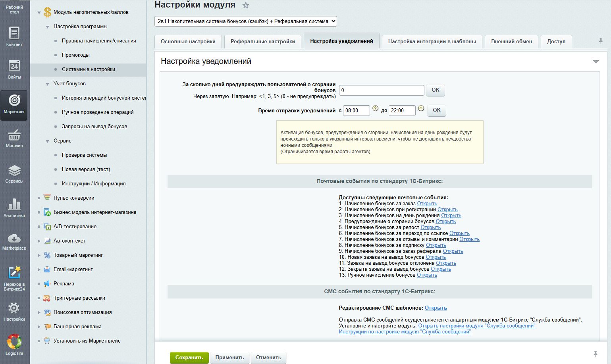Switch to Реферальные настройки tab
The width and height of the screenshot is (611, 364).
coord(263,41)
